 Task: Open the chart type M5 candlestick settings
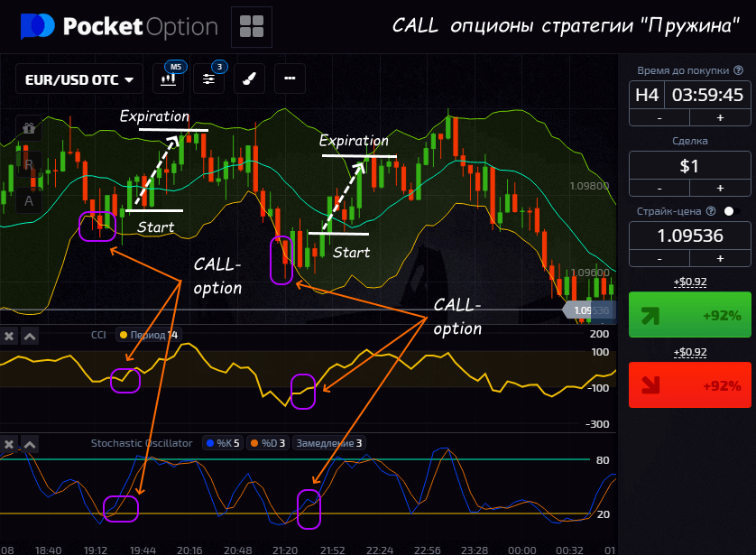(169, 79)
